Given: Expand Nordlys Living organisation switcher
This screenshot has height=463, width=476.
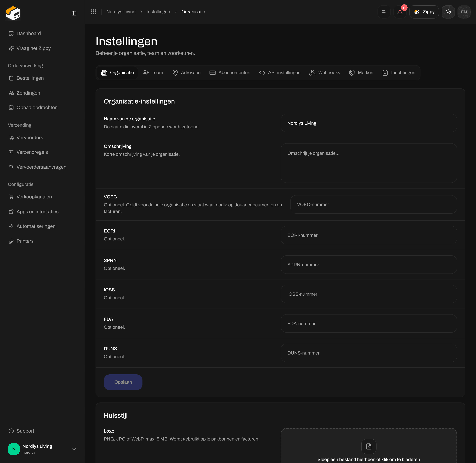Looking at the screenshot, I should click(x=42, y=449).
